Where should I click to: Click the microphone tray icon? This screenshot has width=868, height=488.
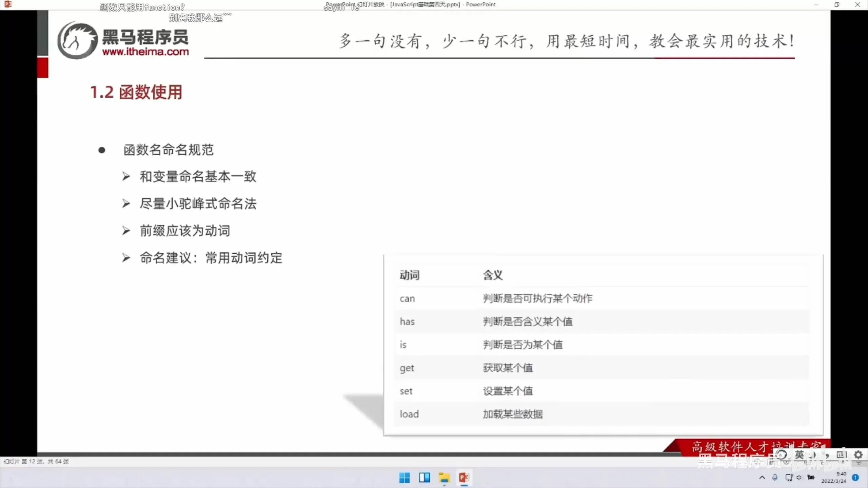775,477
